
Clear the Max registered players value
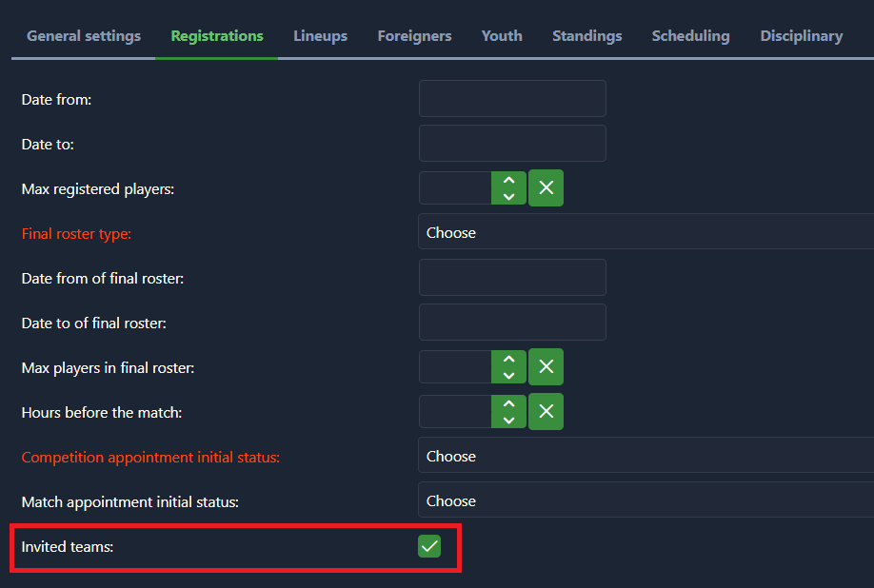point(546,188)
